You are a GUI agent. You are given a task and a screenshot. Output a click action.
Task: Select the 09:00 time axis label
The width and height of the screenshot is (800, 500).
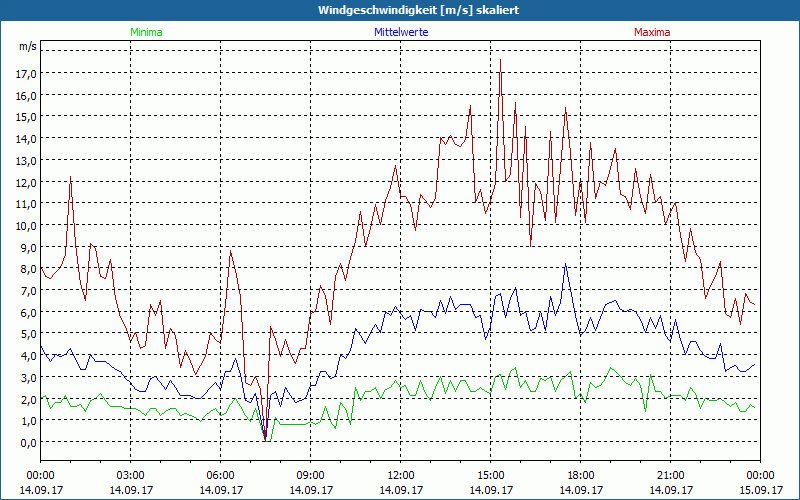(x=310, y=475)
